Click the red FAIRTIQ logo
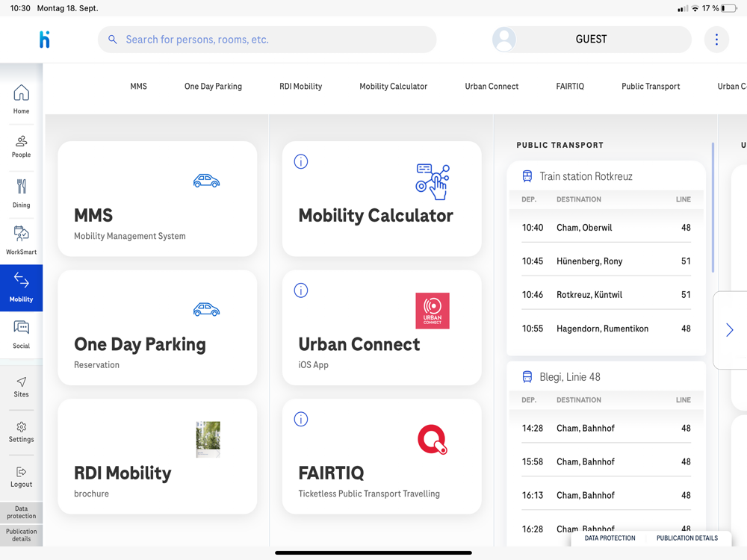Image resolution: width=747 pixels, height=560 pixels. [x=433, y=439]
